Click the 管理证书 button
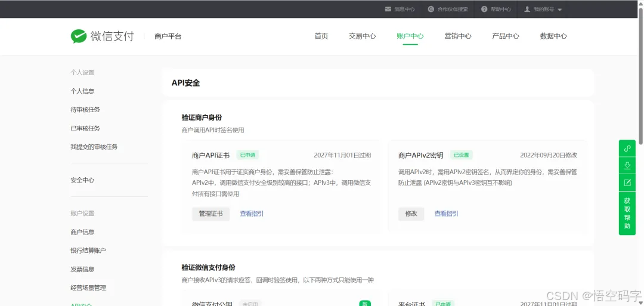The width and height of the screenshot is (644, 306). point(210,214)
